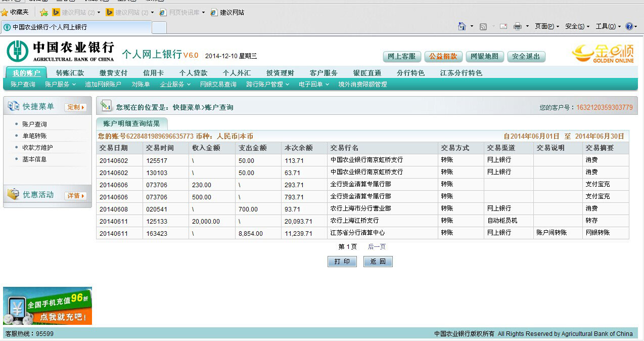Click the Golden Online 金e顺 logo
This screenshot has height=341, width=644.
point(603,53)
